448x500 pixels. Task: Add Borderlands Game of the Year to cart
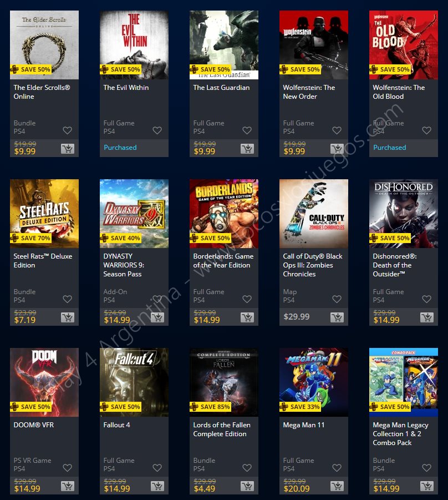[247, 317]
